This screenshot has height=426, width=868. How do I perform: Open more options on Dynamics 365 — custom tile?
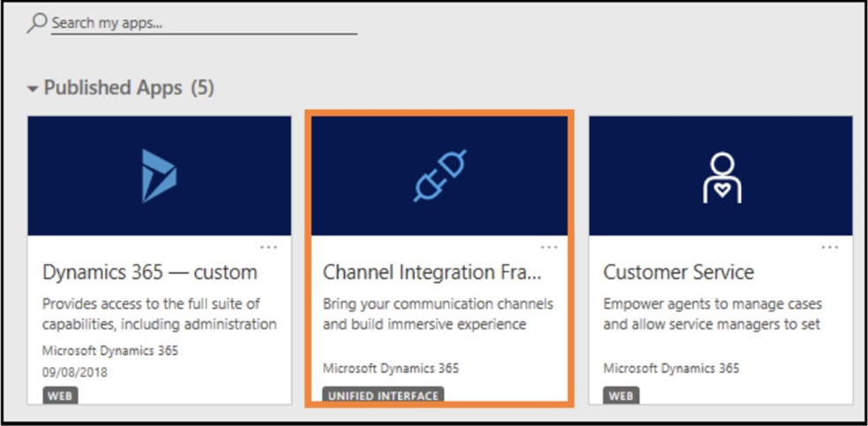tap(268, 247)
